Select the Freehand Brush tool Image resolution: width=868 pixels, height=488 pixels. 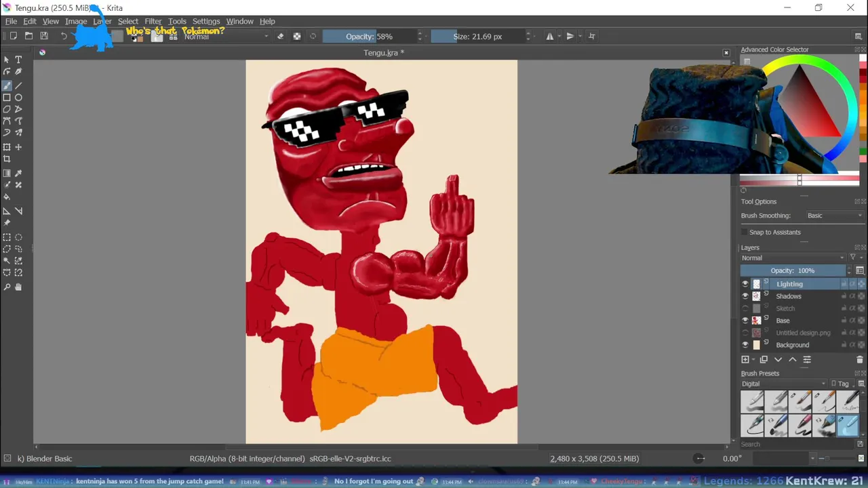7,85
